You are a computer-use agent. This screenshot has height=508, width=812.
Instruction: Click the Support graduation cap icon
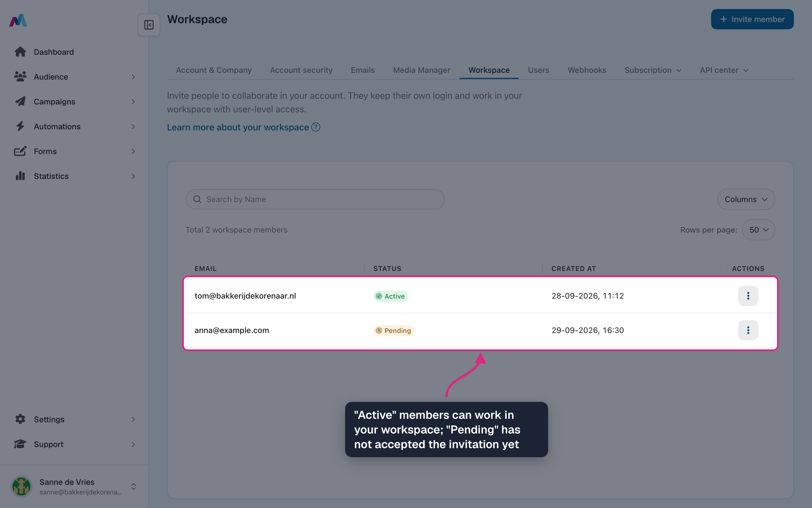(20, 444)
